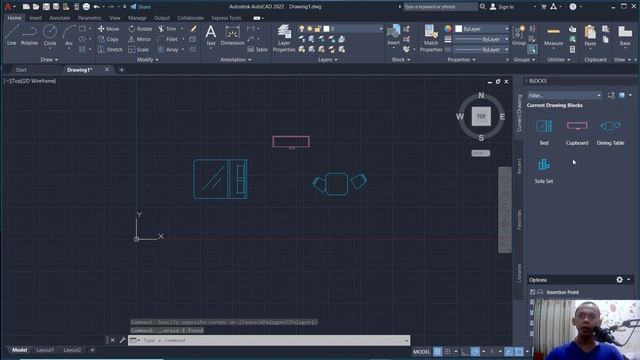Select the Line drawing tool

tap(11, 35)
